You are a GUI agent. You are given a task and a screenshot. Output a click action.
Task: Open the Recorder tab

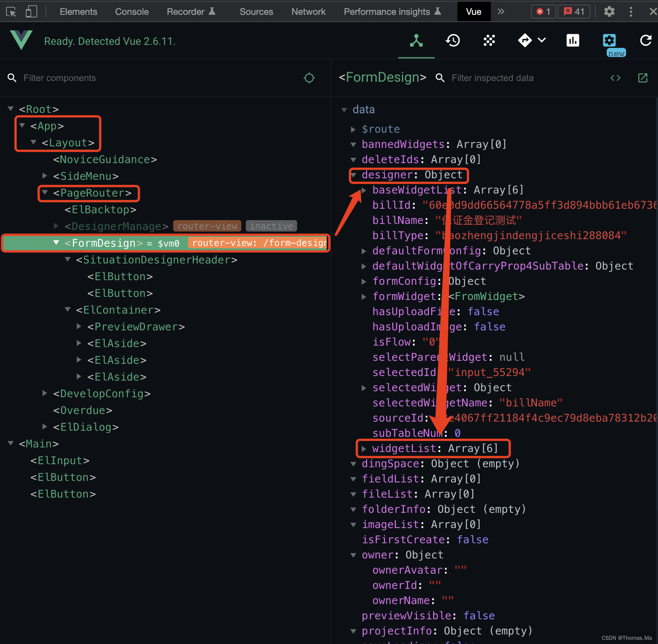point(191,12)
